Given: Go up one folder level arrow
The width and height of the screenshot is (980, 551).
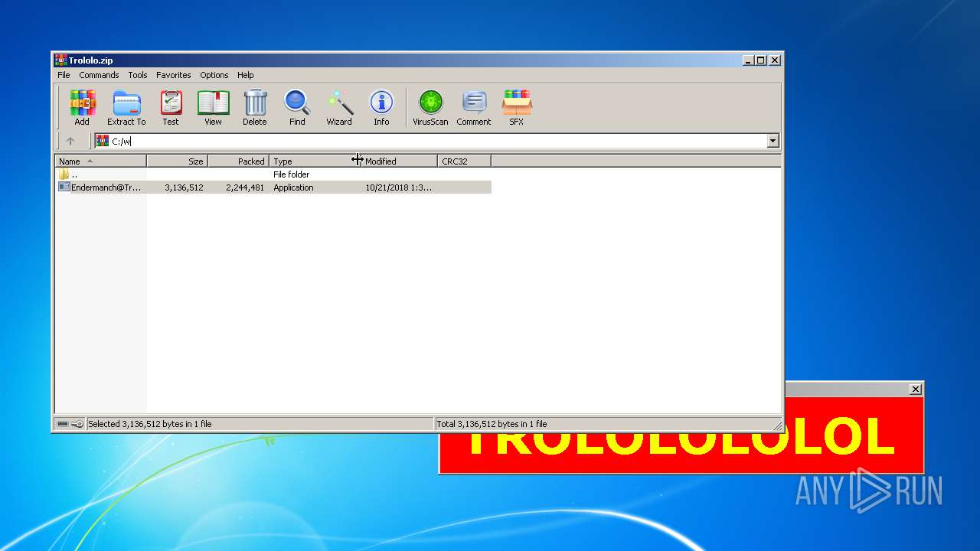Looking at the screenshot, I should tap(70, 141).
